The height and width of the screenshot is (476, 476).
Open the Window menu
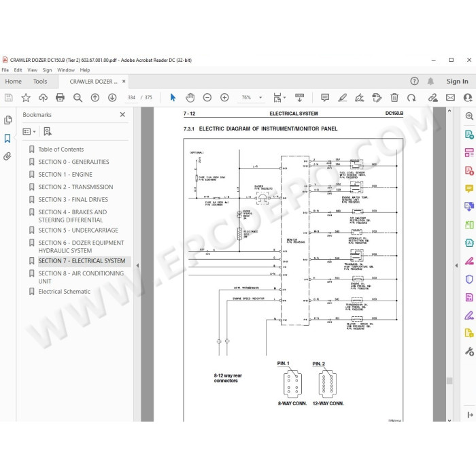point(66,70)
